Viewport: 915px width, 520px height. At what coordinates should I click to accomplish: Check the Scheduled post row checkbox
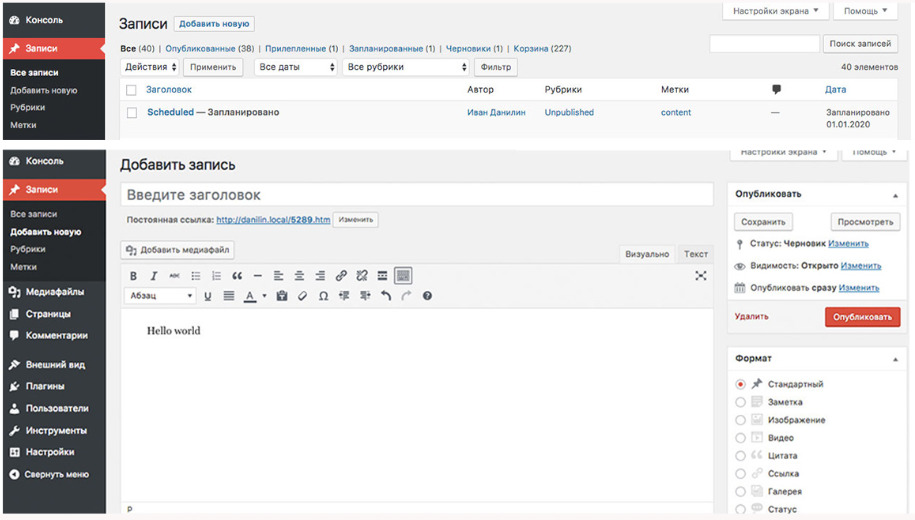132,113
